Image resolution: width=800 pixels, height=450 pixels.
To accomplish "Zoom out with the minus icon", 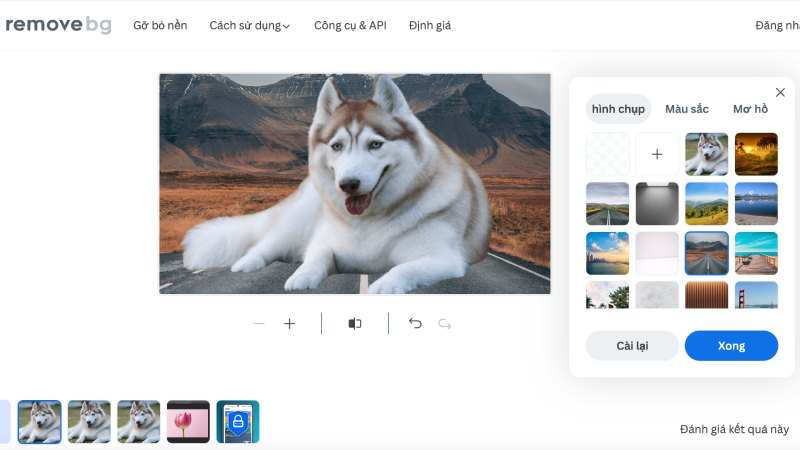I will [x=259, y=324].
